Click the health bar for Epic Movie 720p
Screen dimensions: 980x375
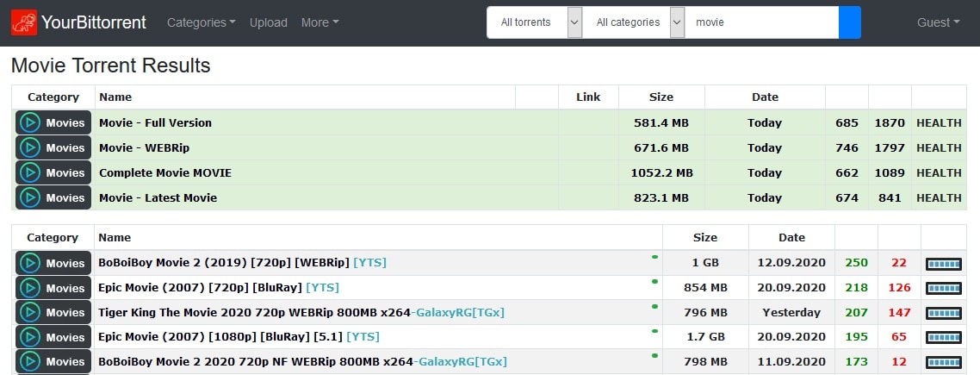pos(944,288)
